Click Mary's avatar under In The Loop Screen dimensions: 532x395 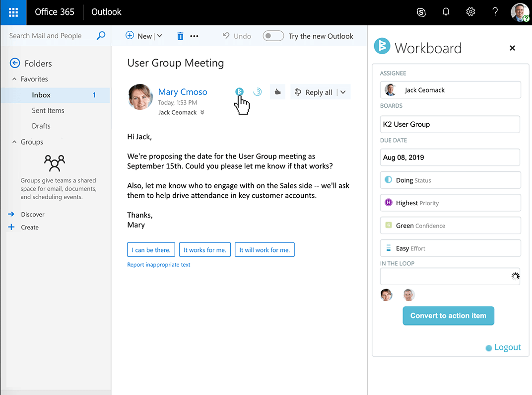point(386,295)
